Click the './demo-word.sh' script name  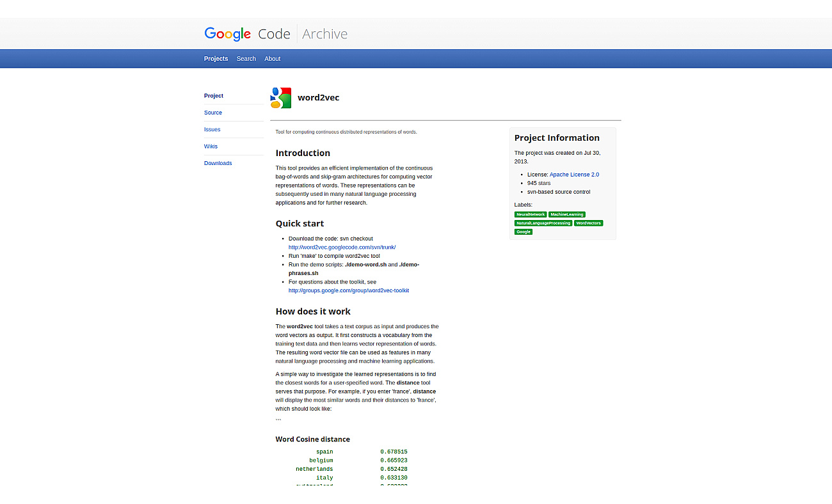365,264
